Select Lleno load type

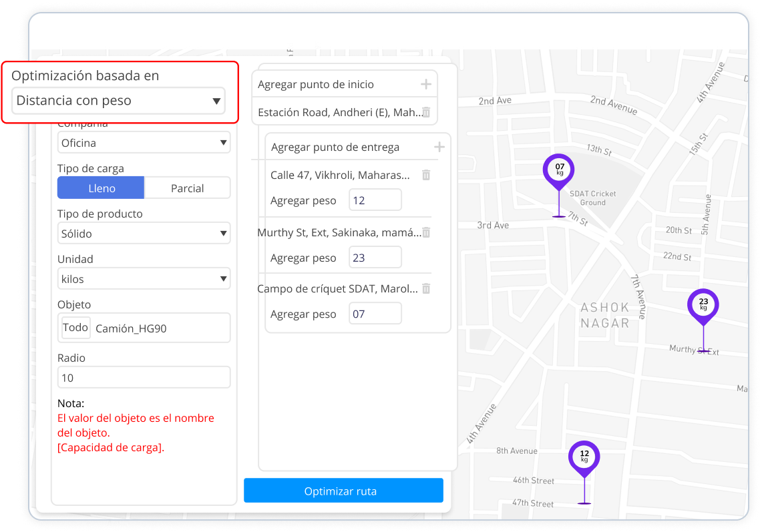pos(101,188)
